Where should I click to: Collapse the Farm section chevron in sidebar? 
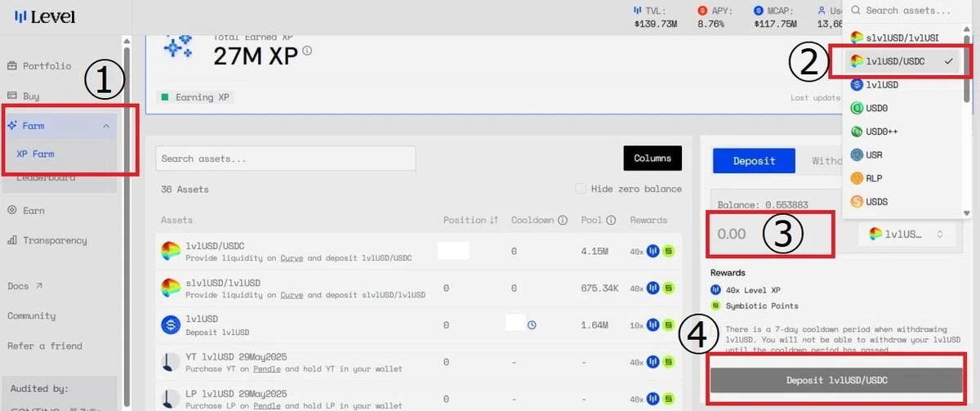106,126
